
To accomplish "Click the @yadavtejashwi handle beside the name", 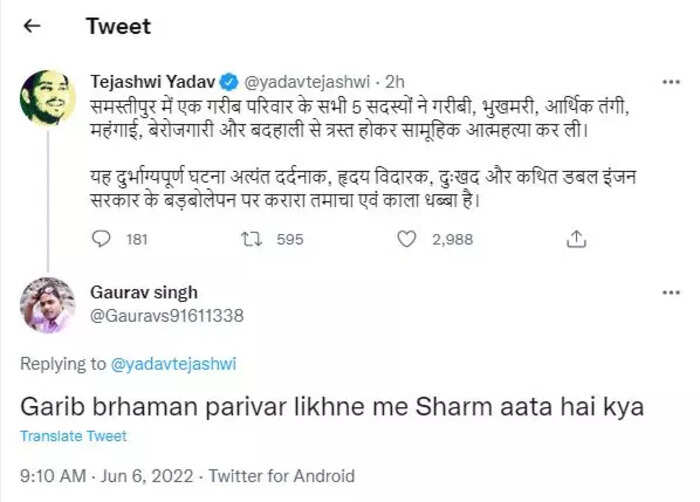I will [x=307, y=82].
